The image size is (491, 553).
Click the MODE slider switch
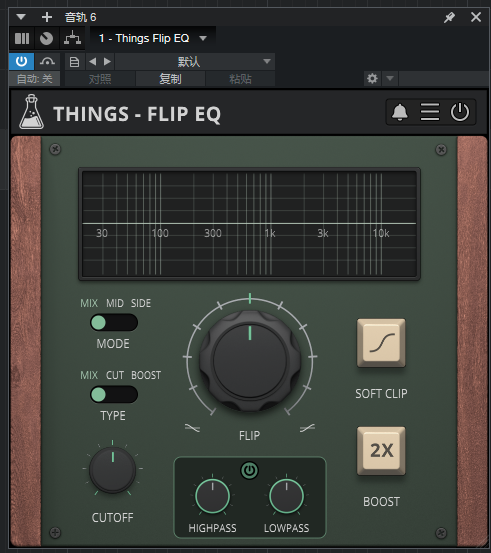(114, 322)
